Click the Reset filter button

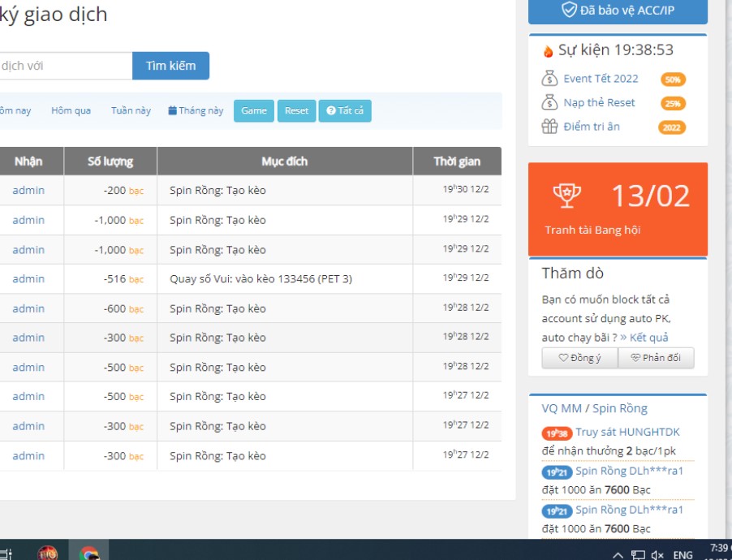click(x=296, y=110)
